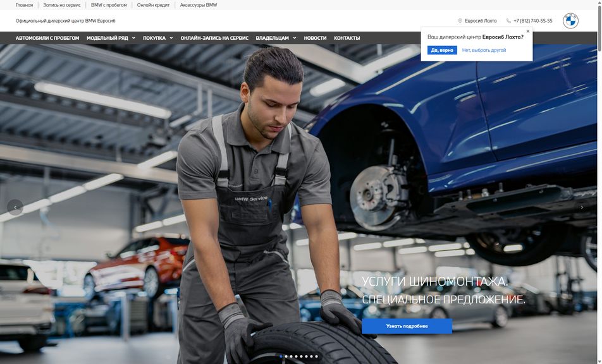Go to the previous slide with the left arrow

(15, 207)
